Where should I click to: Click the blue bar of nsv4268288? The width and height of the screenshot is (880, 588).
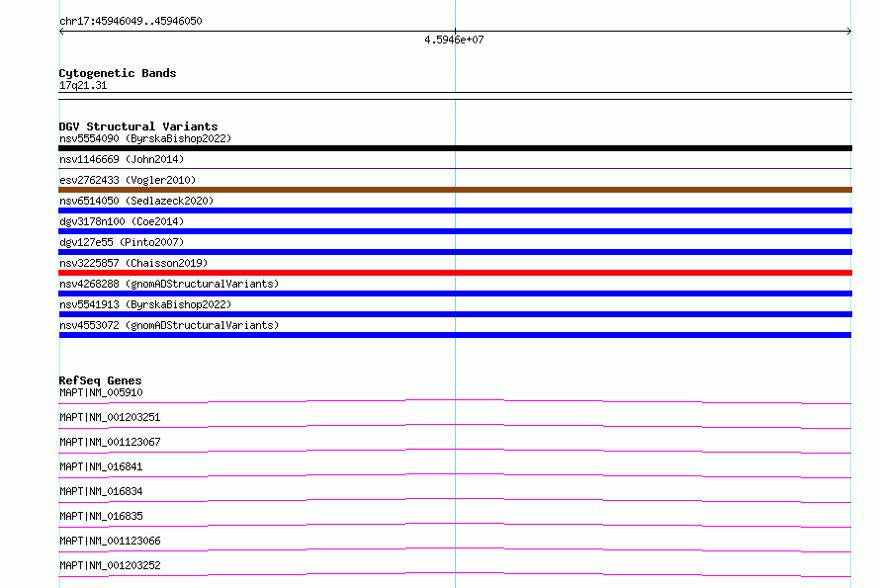point(455,294)
